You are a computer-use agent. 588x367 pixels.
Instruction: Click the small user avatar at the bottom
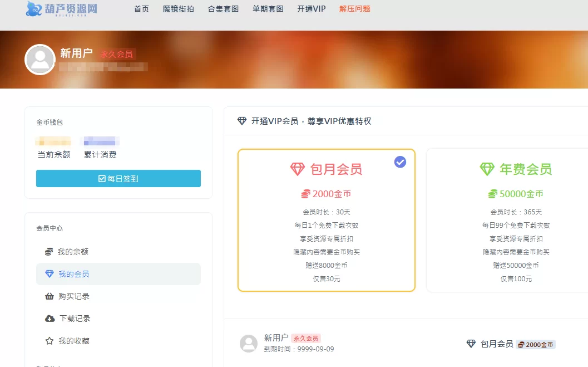pyautogui.click(x=249, y=344)
